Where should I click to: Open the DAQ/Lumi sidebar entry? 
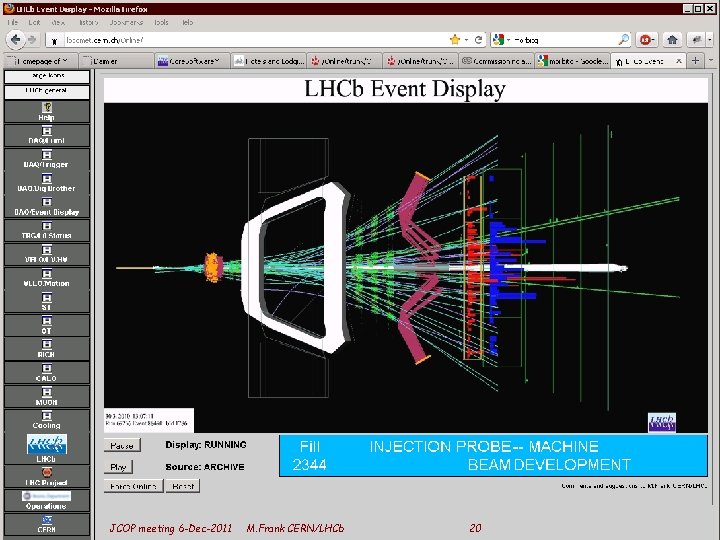47,135
